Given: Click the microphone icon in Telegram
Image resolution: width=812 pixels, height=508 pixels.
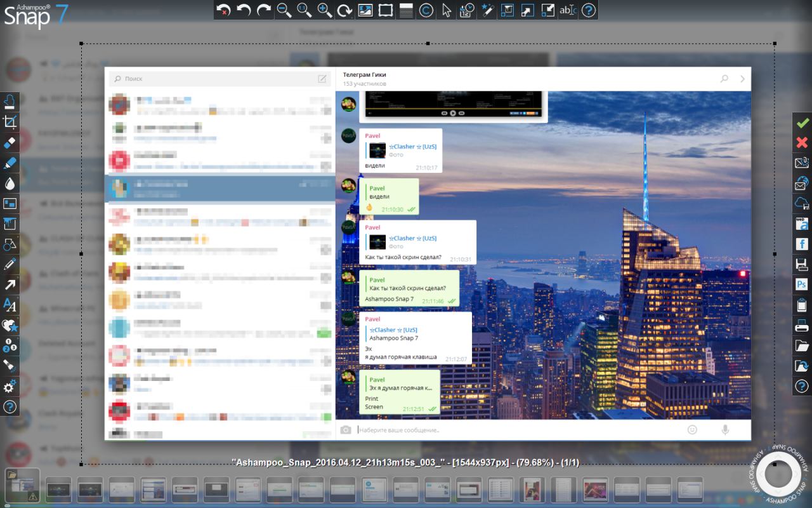Looking at the screenshot, I should (x=725, y=430).
